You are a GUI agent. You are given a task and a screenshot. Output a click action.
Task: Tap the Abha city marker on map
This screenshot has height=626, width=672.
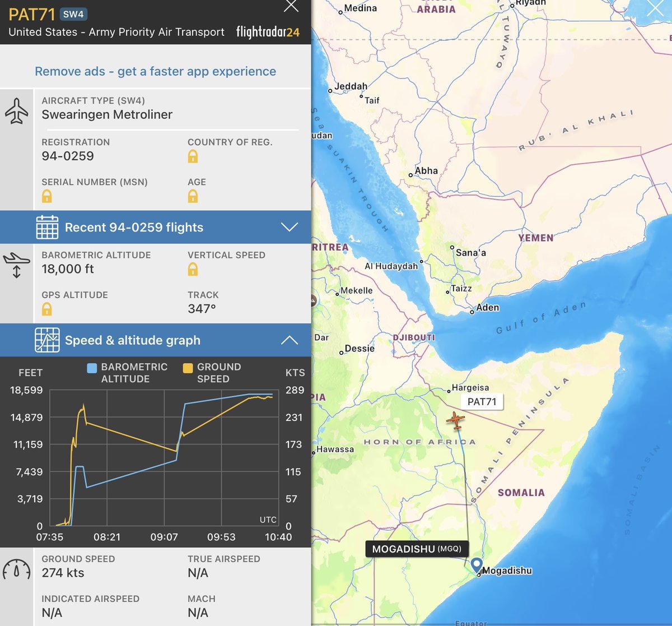[x=410, y=175]
